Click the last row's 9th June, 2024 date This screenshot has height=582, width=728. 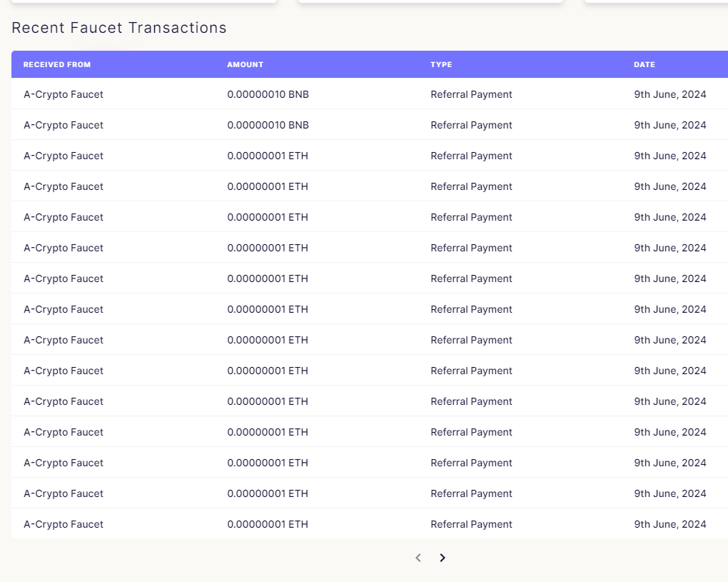[x=670, y=524]
